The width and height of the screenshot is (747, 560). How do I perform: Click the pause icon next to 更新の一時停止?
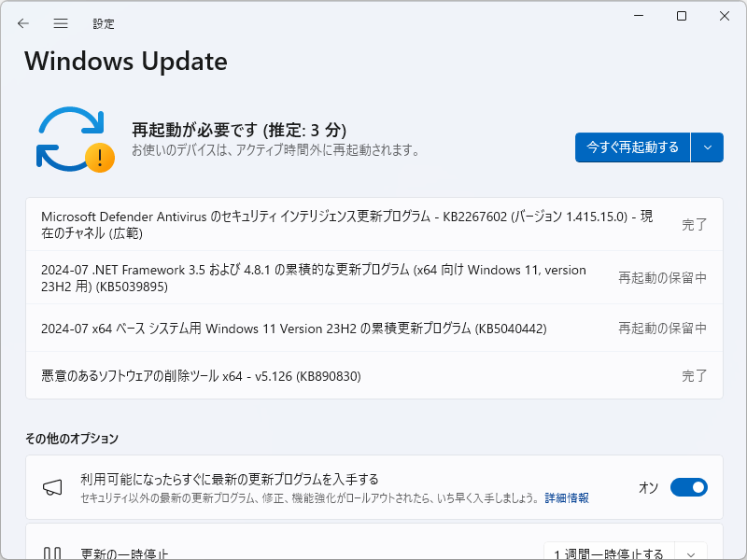(x=51, y=553)
